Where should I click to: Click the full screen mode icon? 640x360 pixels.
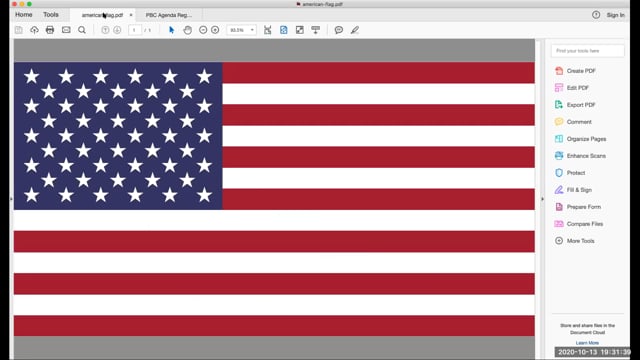[x=300, y=30]
